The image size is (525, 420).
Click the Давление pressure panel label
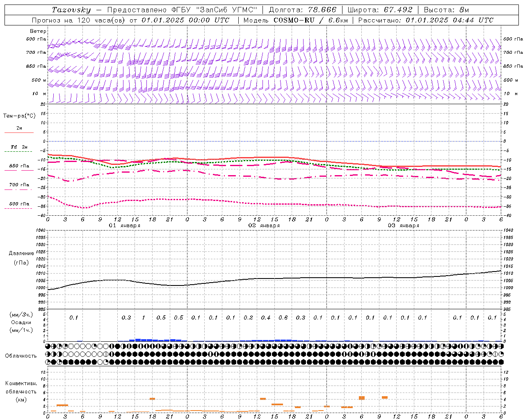click(21, 253)
